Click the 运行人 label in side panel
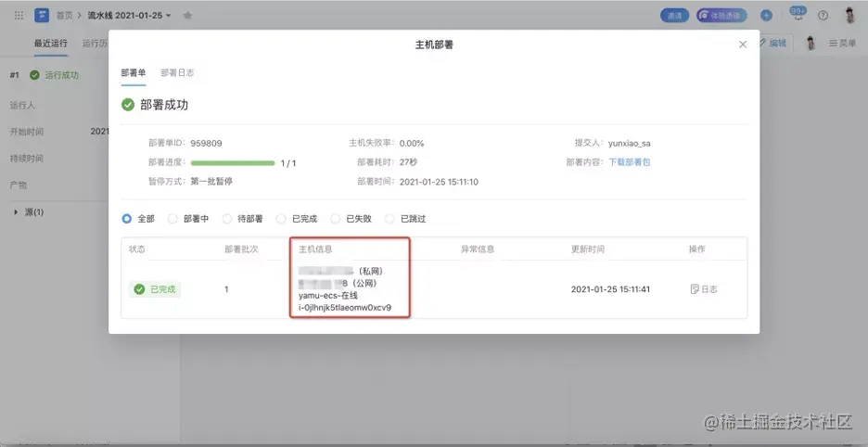Screen dimensions: 868x447 pyautogui.click(x=22, y=105)
